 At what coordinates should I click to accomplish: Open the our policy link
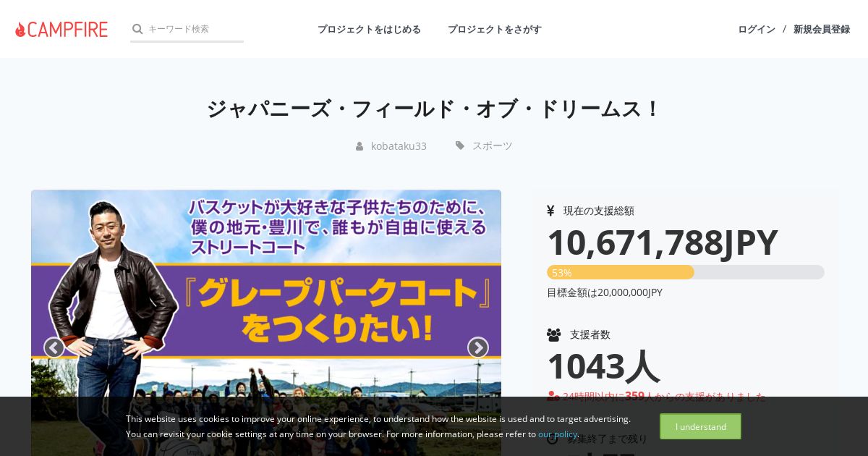[558, 434]
